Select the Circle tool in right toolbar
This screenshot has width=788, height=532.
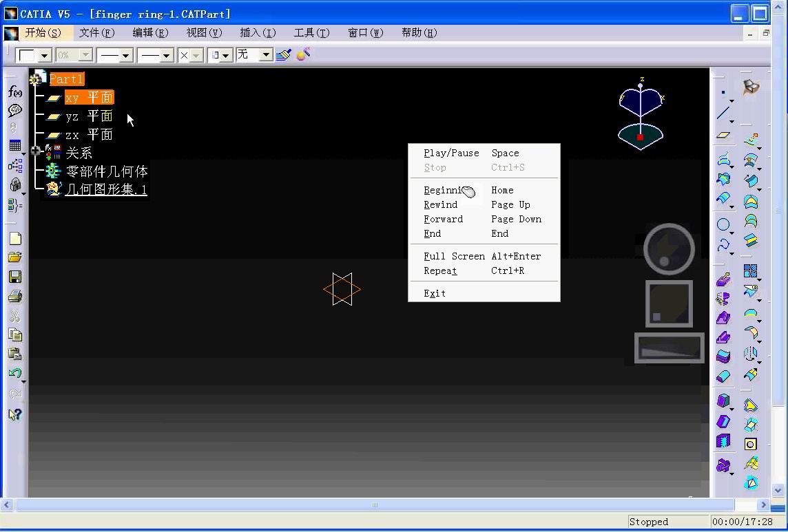(723, 224)
